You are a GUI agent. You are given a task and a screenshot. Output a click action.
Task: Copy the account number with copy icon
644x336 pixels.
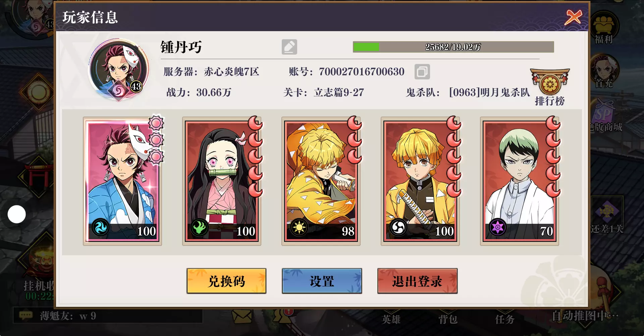coord(422,72)
